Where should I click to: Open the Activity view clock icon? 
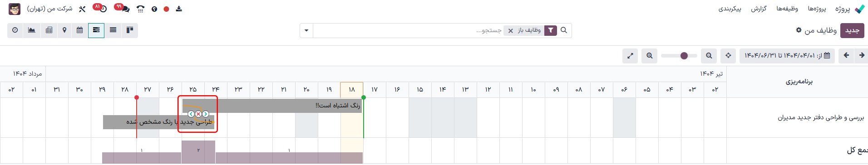click(x=15, y=30)
